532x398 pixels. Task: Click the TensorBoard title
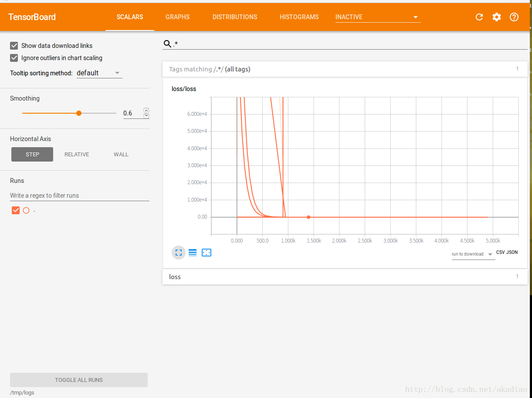[x=32, y=17]
